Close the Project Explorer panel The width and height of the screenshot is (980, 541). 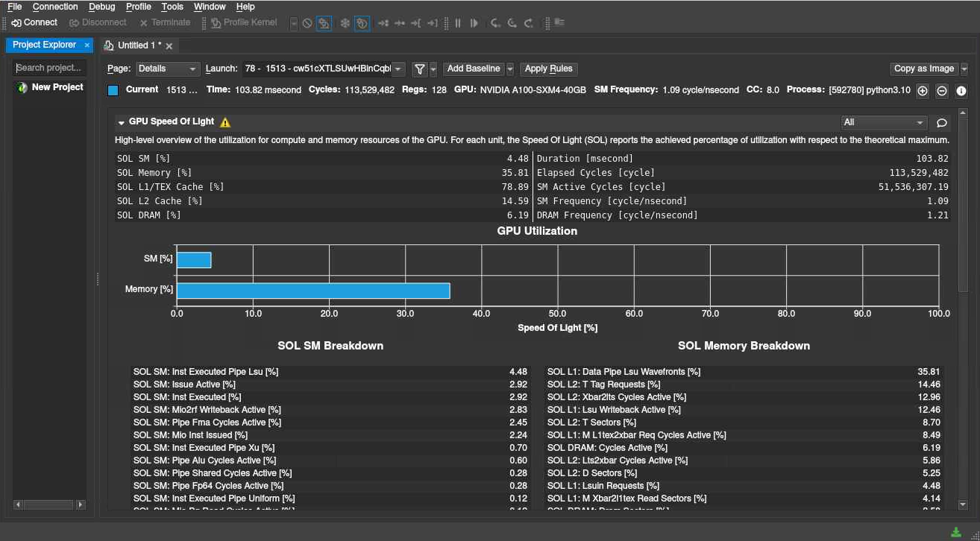87,45
